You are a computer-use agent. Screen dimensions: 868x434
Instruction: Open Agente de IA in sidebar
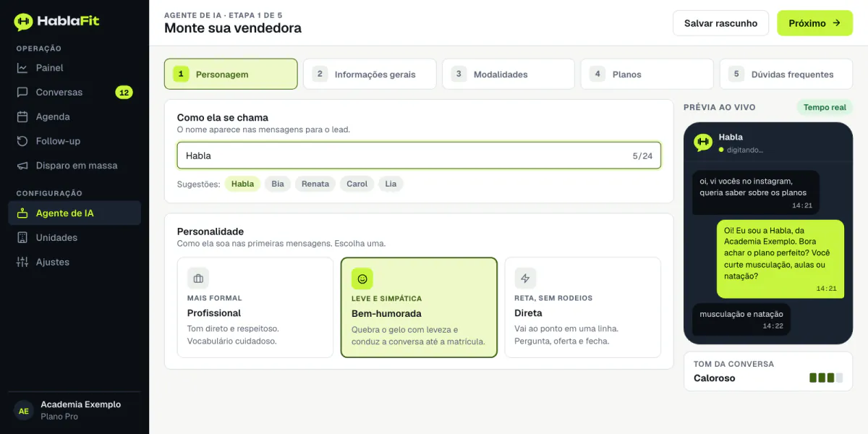[x=75, y=213]
